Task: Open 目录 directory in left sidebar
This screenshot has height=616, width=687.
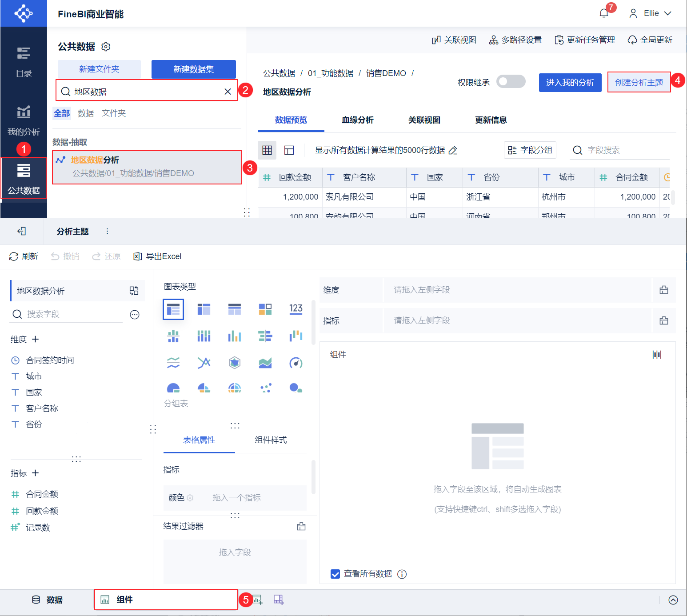Action: [x=24, y=62]
